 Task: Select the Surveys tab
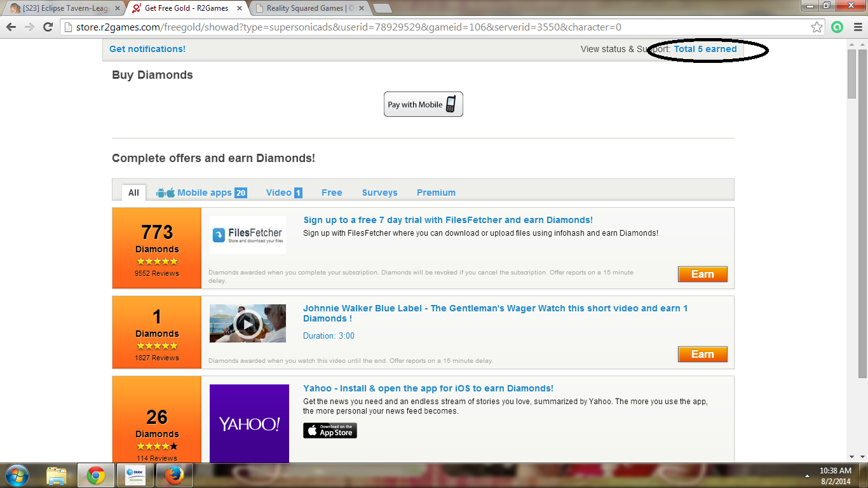(x=379, y=193)
